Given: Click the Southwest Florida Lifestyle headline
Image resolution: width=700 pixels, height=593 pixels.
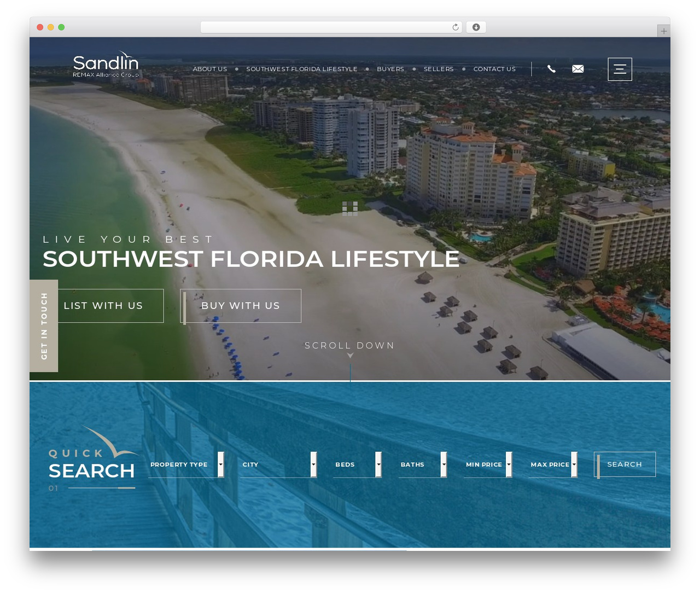Looking at the screenshot, I should click(x=251, y=259).
